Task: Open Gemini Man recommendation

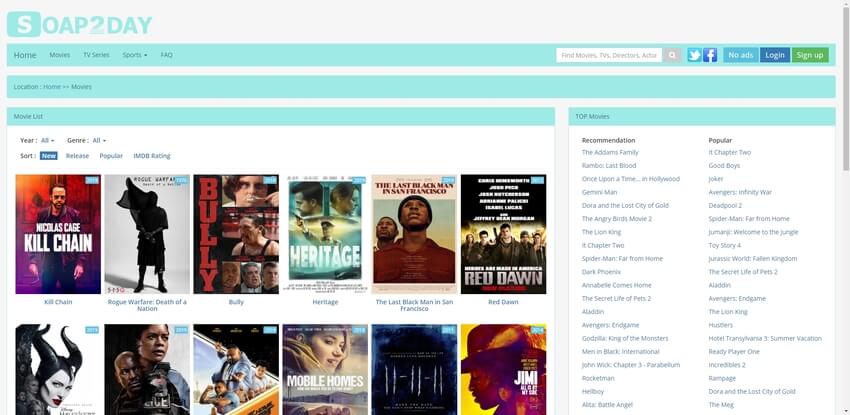Action: (600, 192)
